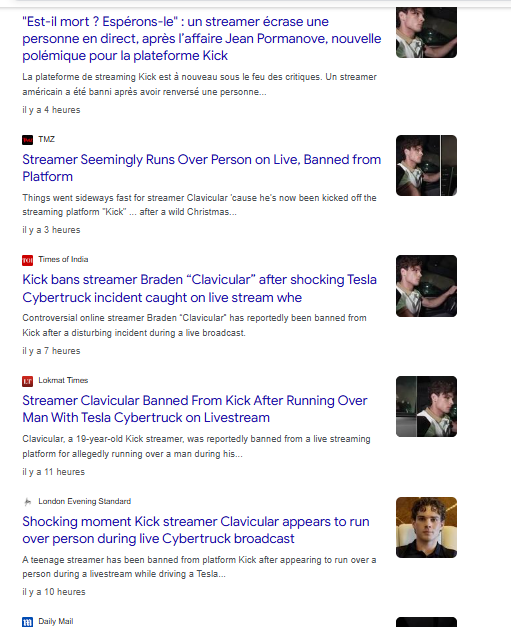The height and width of the screenshot is (627, 511).
Task: Click the London Evening Standard portrait thumbnail
Action: 426,527
